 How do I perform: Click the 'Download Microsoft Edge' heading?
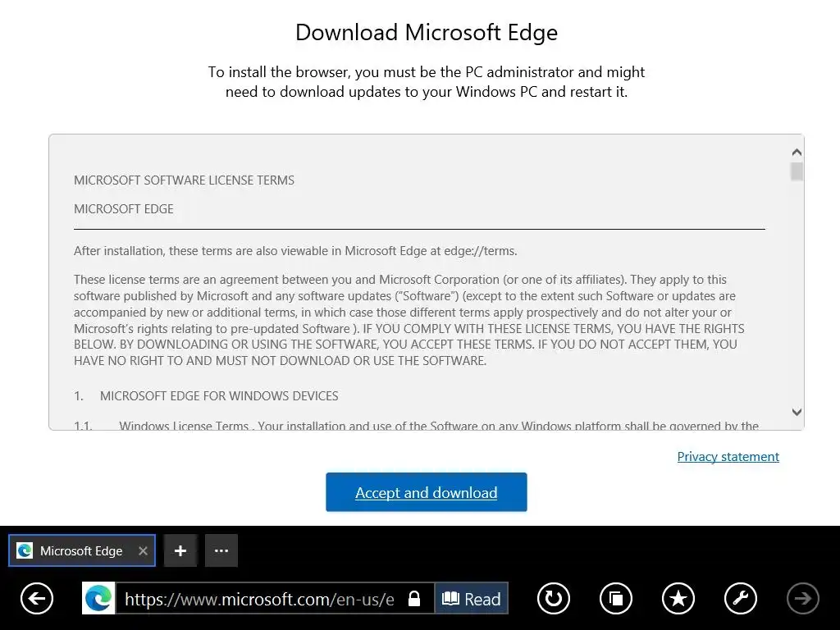(x=427, y=32)
